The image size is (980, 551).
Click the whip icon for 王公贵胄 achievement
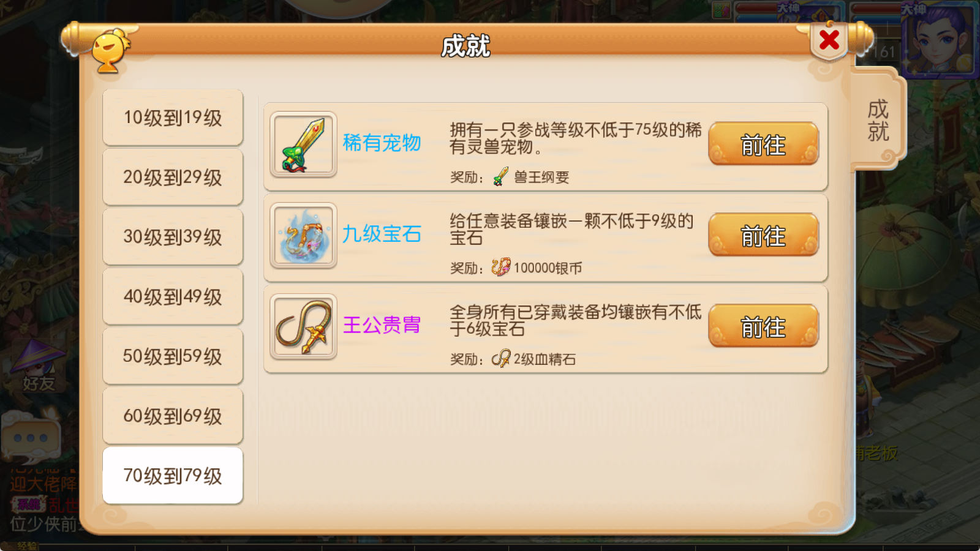303,327
